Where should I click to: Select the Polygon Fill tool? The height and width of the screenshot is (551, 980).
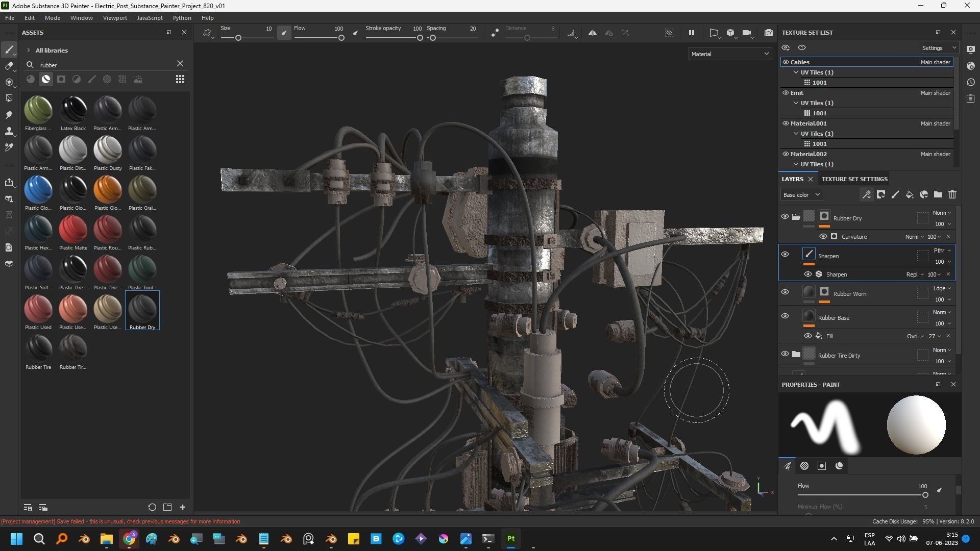pyautogui.click(x=9, y=98)
